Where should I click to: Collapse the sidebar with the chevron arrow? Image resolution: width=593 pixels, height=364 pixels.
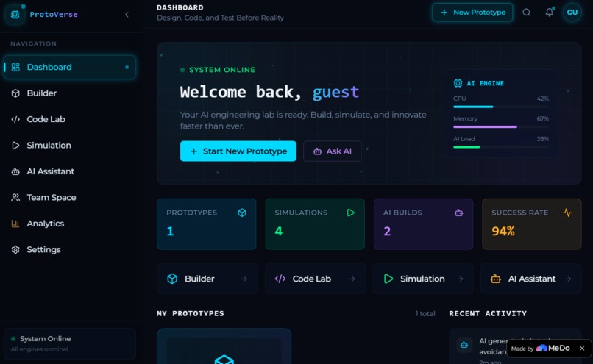tap(127, 15)
